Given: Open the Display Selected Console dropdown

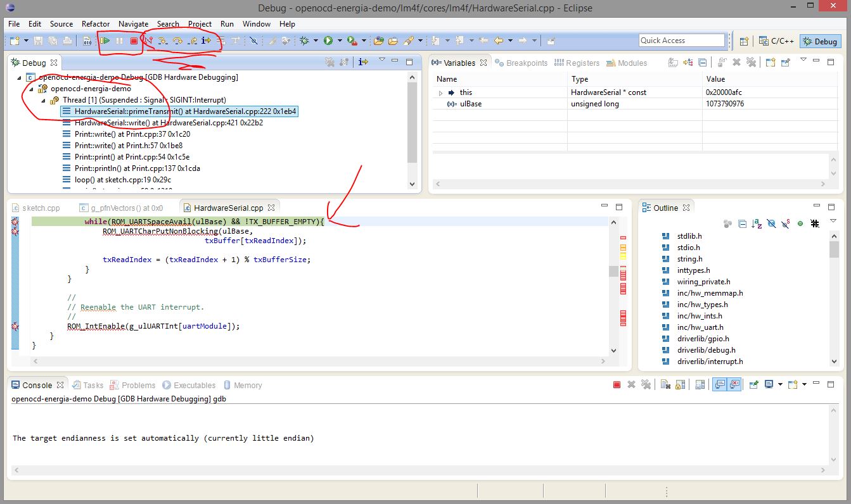Looking at the screenshot, I should point(780,384).
